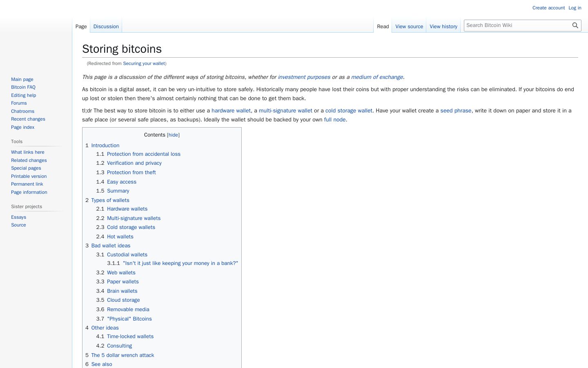The width and height of the screenshot is (588, 368).
Task: Jump to Other ideas section
Action: tap(105, 328)
